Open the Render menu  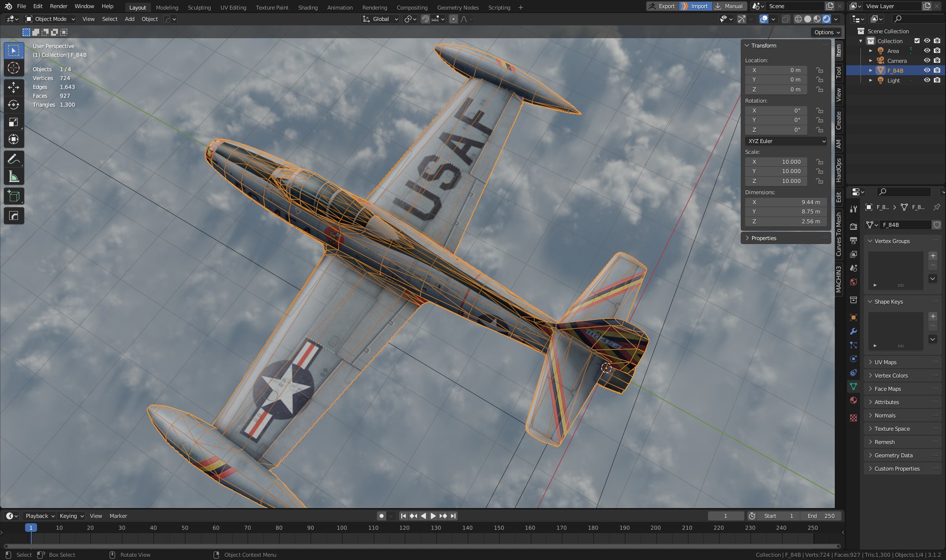[x=59, y=6]
